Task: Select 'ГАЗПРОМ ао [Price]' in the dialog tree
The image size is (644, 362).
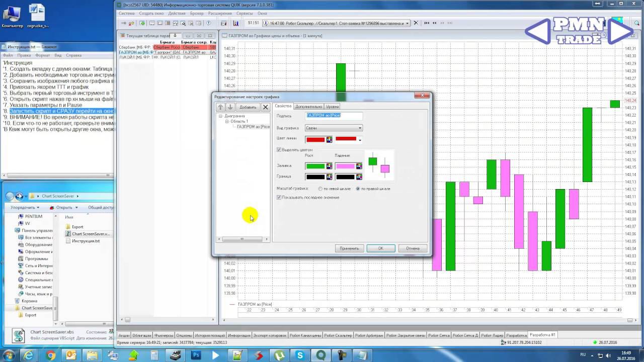Action: (253, 127)
